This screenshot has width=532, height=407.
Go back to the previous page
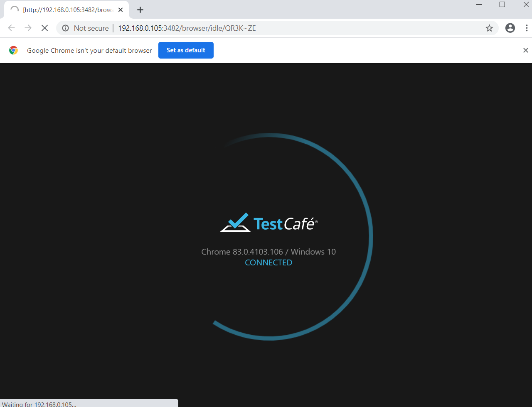pyautogui.click(x=11, y=28)
